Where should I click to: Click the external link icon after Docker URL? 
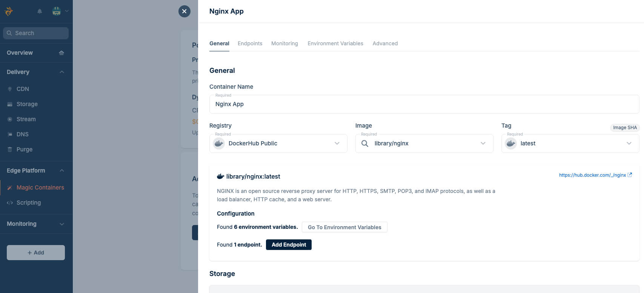pos(630,175)
